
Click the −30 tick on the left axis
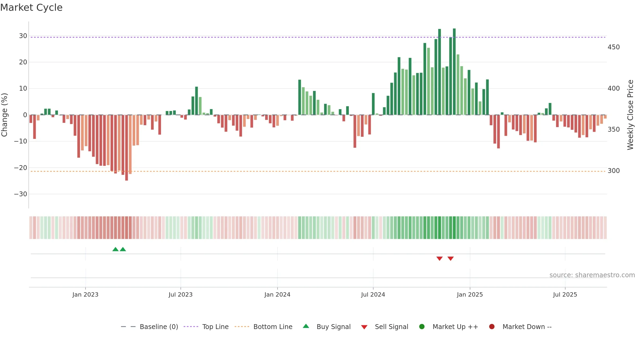[21, 194]
